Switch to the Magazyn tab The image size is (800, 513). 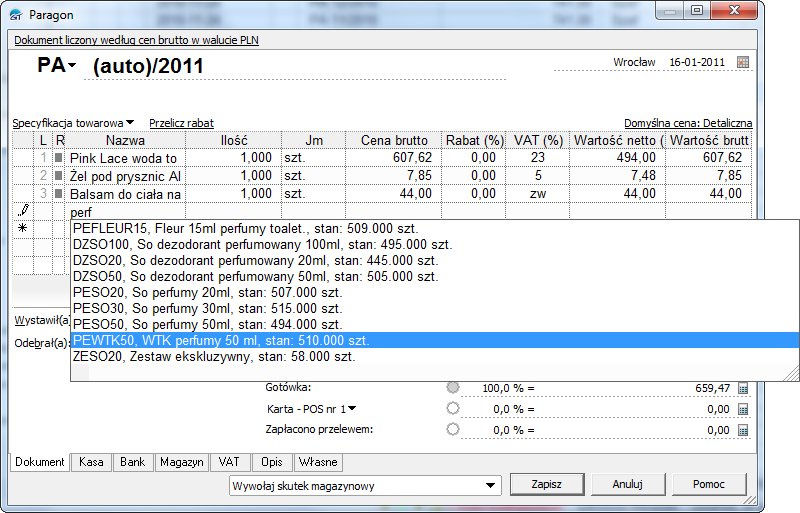point(181,462)
